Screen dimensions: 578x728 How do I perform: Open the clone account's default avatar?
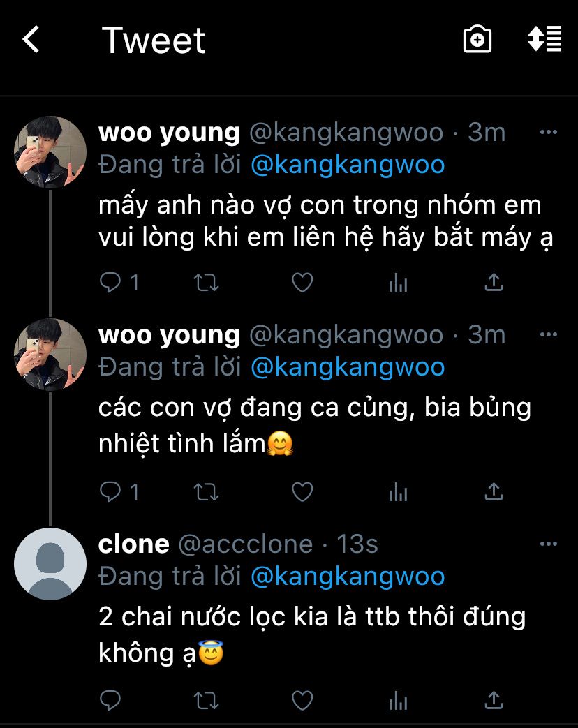50,564
